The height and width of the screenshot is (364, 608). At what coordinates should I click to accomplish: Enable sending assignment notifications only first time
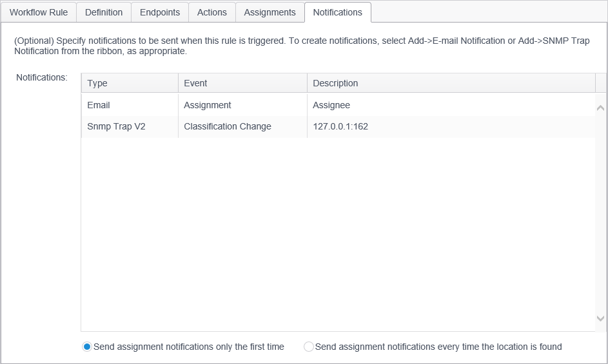(87, 347)
